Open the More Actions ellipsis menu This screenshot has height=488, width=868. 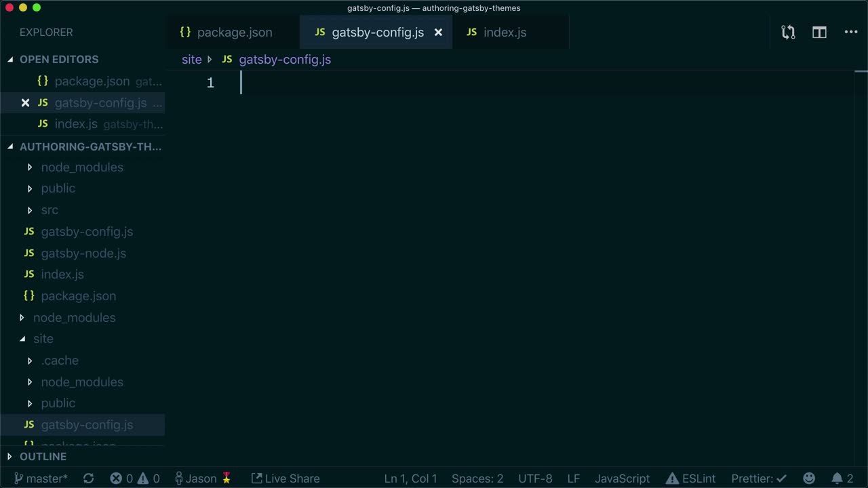(x=851, y=32)
